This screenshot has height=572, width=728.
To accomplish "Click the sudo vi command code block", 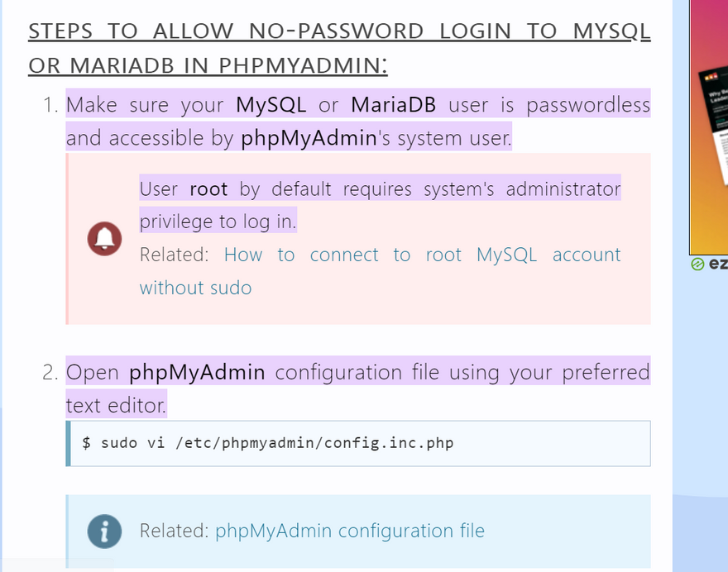I will 358,443.
